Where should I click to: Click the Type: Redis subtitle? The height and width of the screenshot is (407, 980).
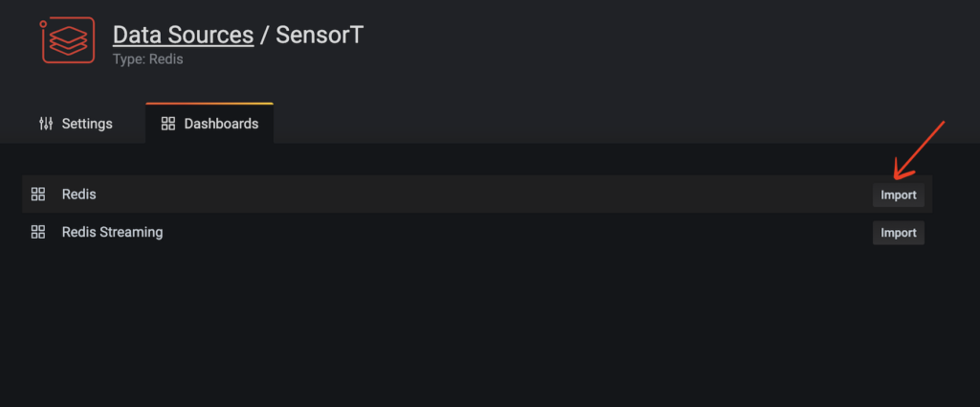pyautogui.click(x=148, y=59)
